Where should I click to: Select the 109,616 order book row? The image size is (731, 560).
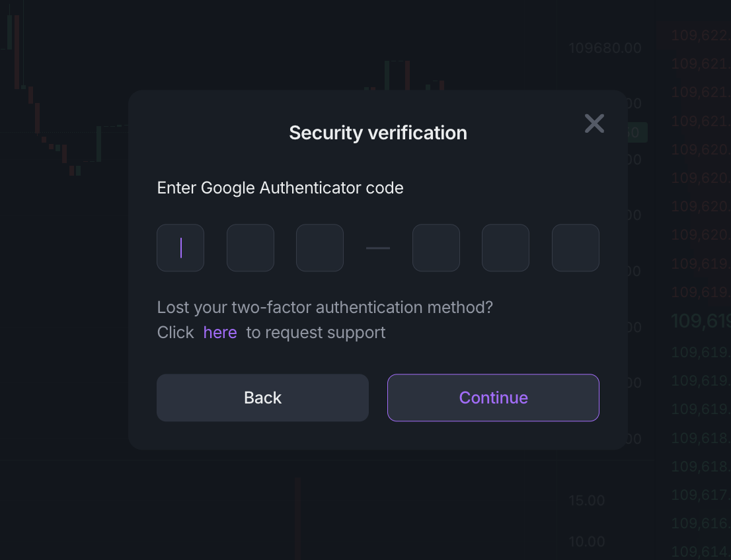[x=701, y=524]
